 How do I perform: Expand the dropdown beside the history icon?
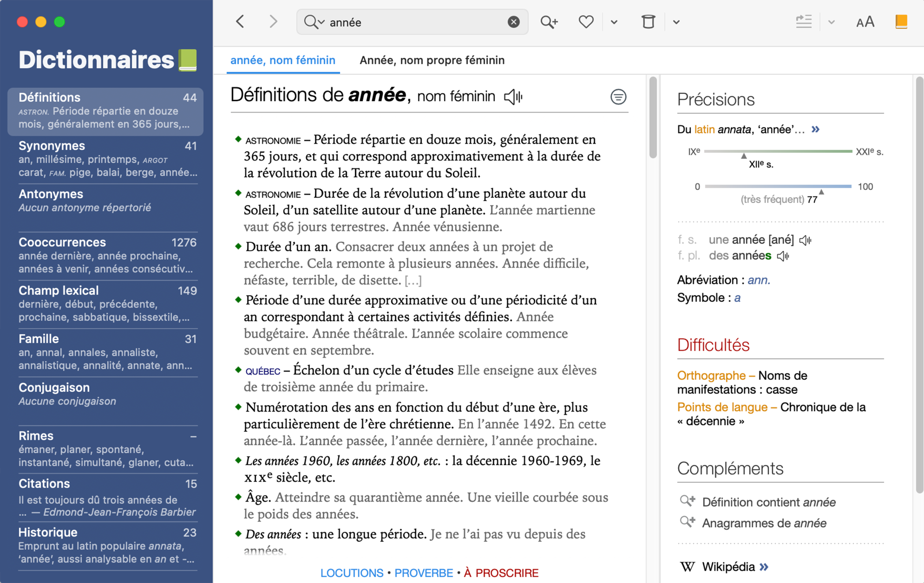click(x=676, y=22)
